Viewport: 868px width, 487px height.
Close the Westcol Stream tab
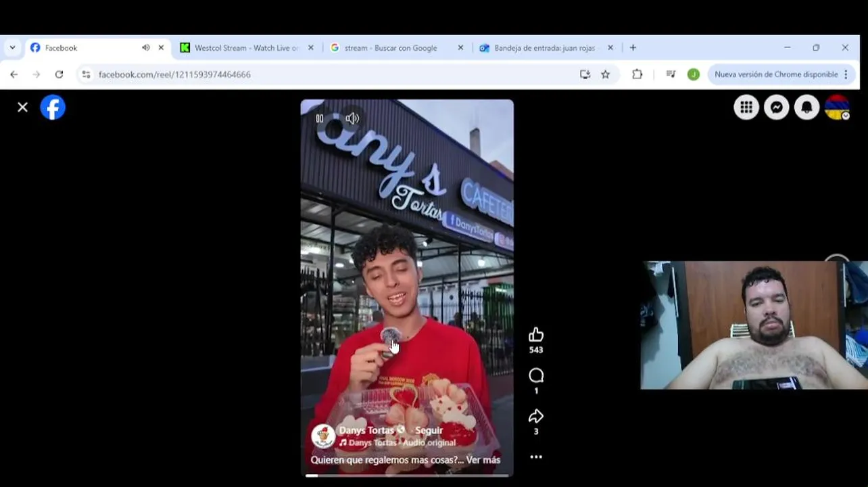[x=311, y=48]
